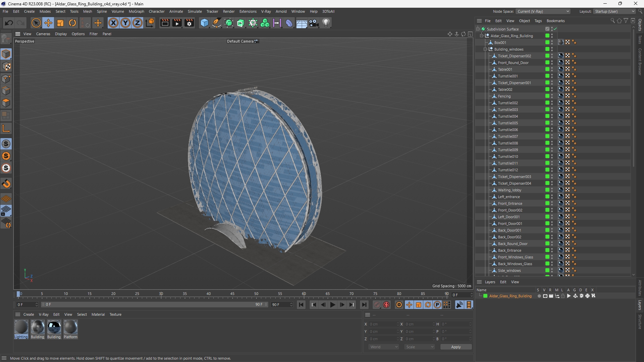Click the Aldar_Glass_Ring_Building layer color swatch
The height and width of the screenshot is (362, 644).
[485, 296]
